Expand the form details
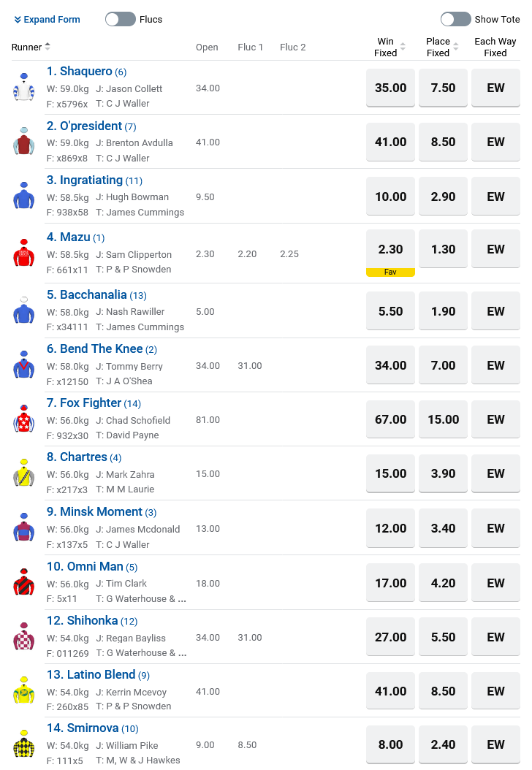This screenshot has width=532, height=770. [47, 20]
